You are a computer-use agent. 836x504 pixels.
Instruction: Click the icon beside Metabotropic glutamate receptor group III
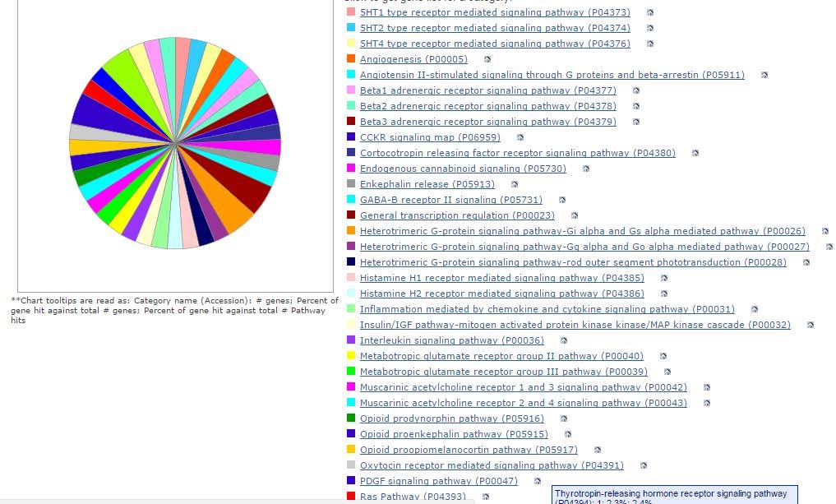tap(667, 372)
